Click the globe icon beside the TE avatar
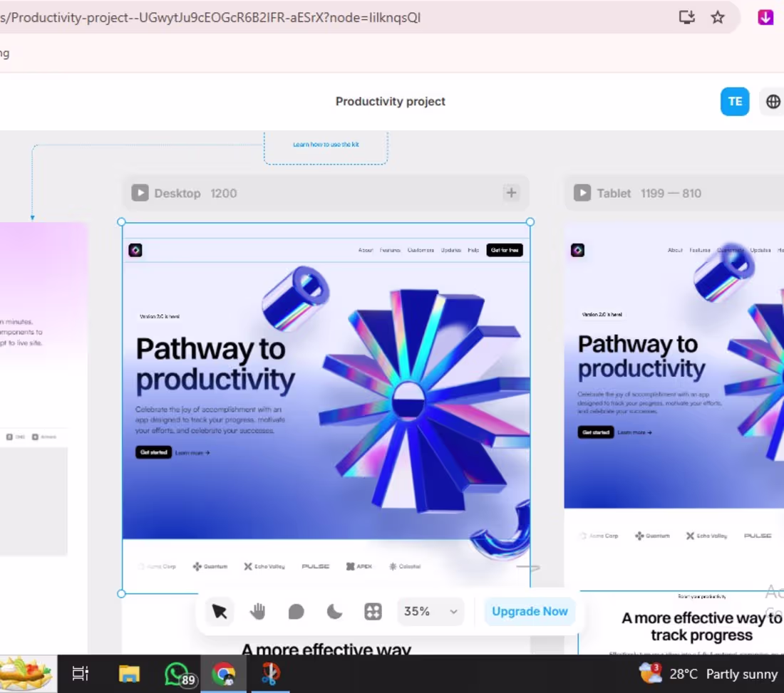This screenshot has width=784, height=693. 772,101
